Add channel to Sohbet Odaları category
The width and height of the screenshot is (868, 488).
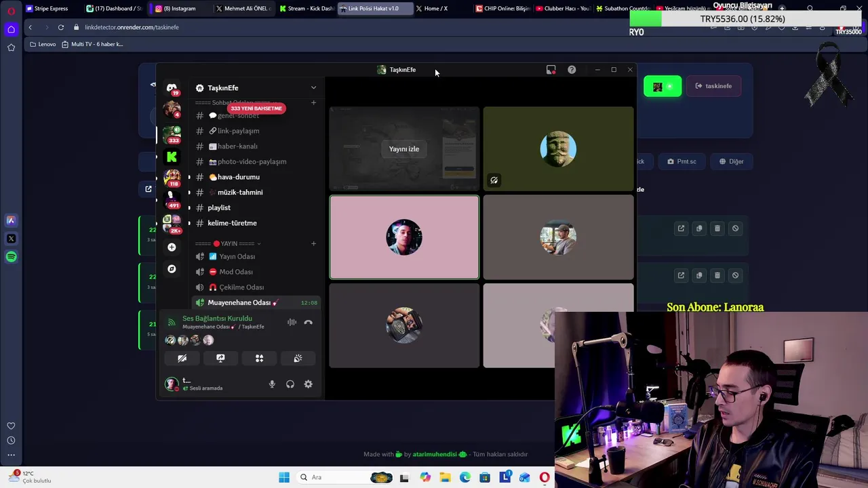pyautogui.click(x=313, y=103)
